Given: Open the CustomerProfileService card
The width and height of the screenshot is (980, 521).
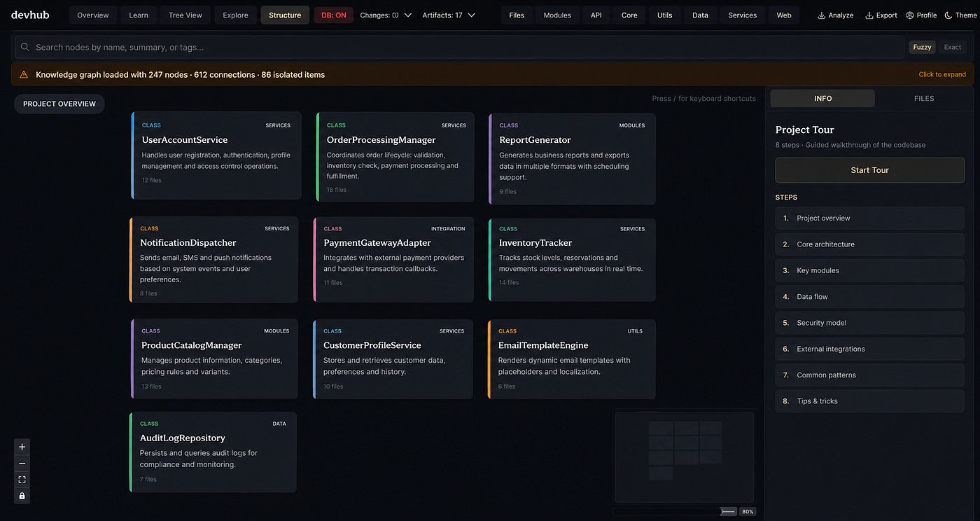Looking at the screenshot, I should (x=393, y=359).
